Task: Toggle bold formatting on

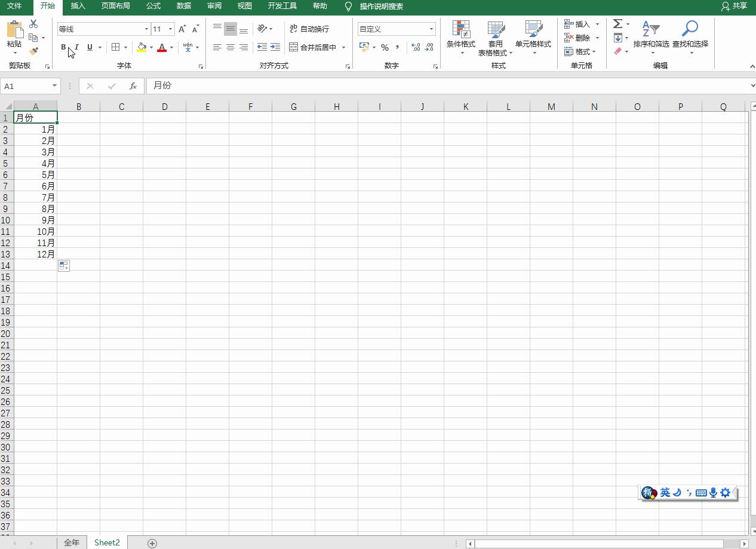Action: pos(63,47)
